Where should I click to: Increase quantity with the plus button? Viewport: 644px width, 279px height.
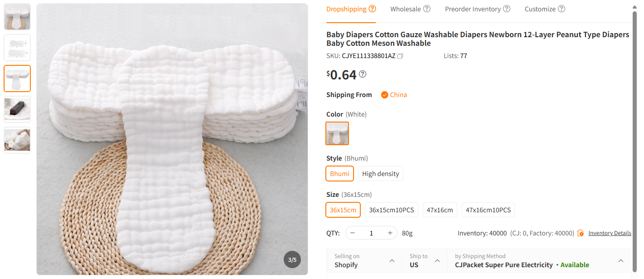click(x=390, y=232)
